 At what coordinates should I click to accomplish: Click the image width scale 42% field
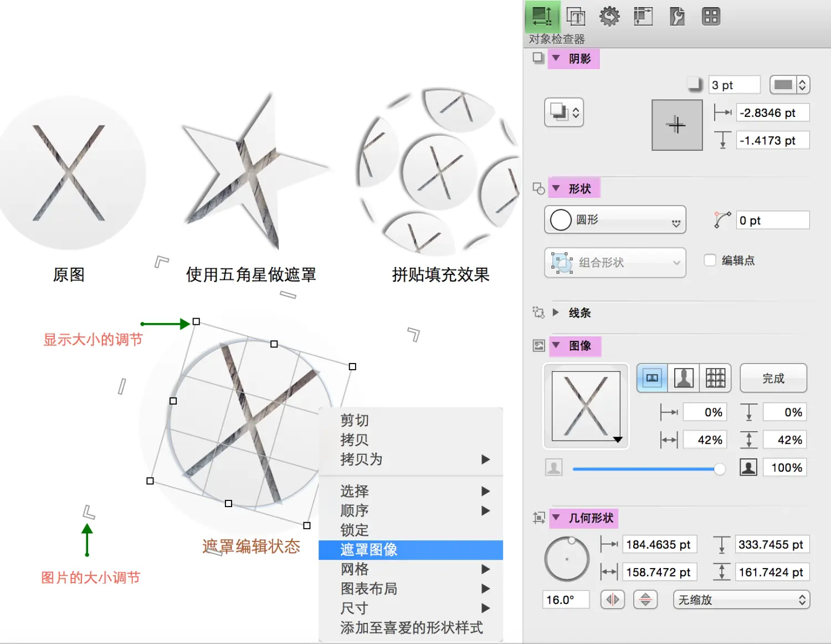click(x=705, y=440)
